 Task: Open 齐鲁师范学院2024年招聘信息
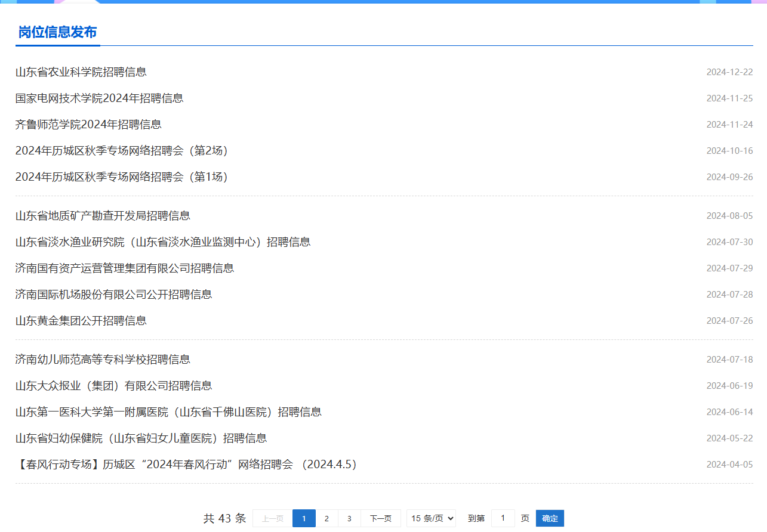[88, 125]
